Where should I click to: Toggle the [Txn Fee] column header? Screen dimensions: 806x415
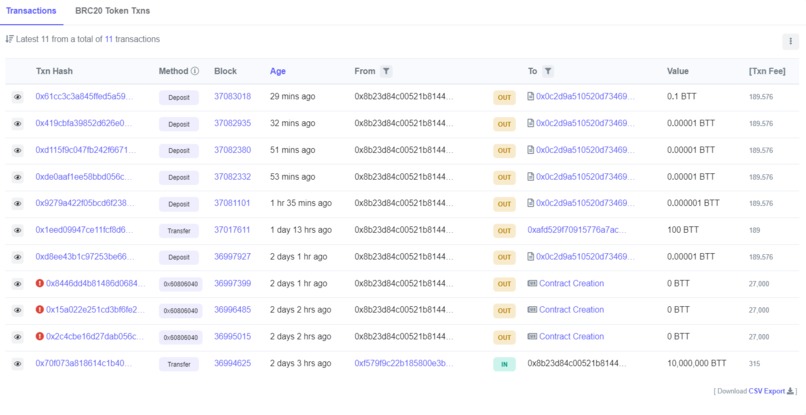[767, 71]
